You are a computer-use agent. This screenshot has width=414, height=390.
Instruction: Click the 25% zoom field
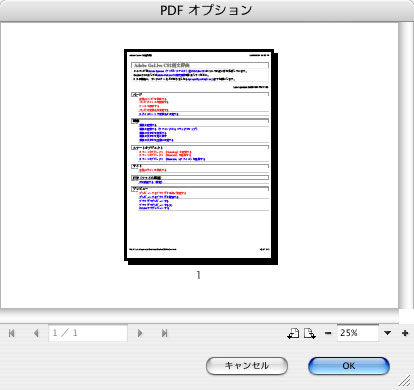click(358, 333)
